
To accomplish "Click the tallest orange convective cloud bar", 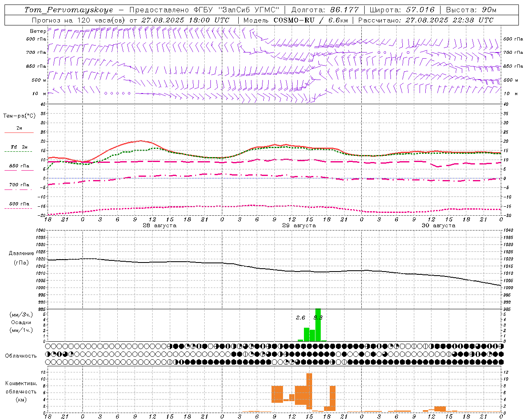I will [x=309, y=391].
